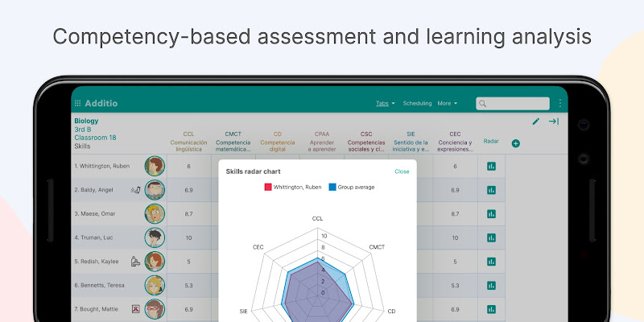The image size is (644, 322).
Task: Open radar chart for Baldy, Angel
Action: (491, 190)
